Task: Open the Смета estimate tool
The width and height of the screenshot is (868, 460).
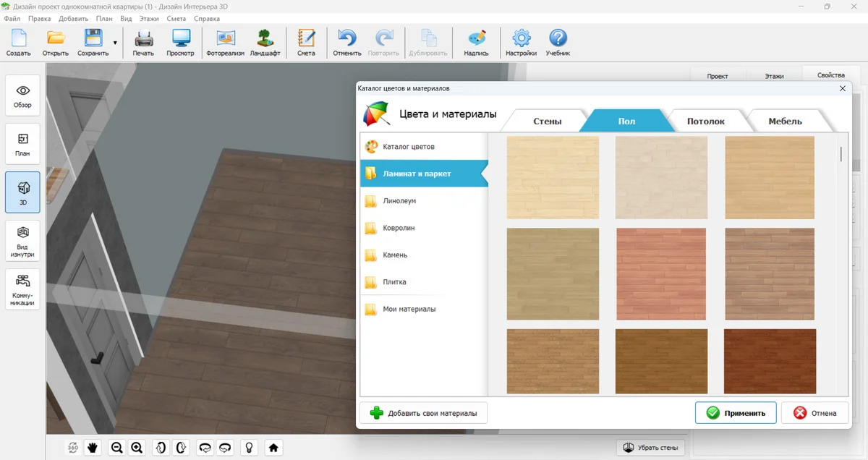Action: 306,43
